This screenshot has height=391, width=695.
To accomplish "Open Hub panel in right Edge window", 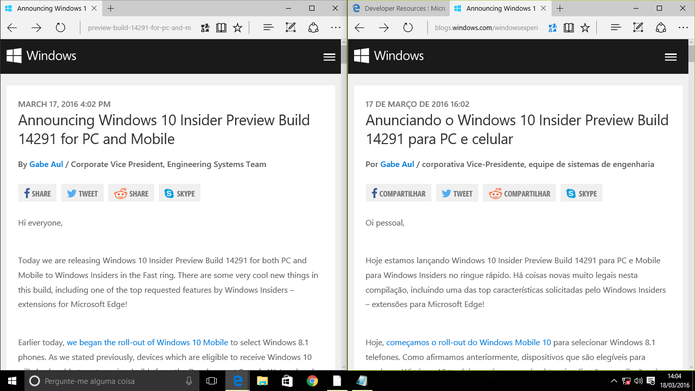I will point(615,27).
